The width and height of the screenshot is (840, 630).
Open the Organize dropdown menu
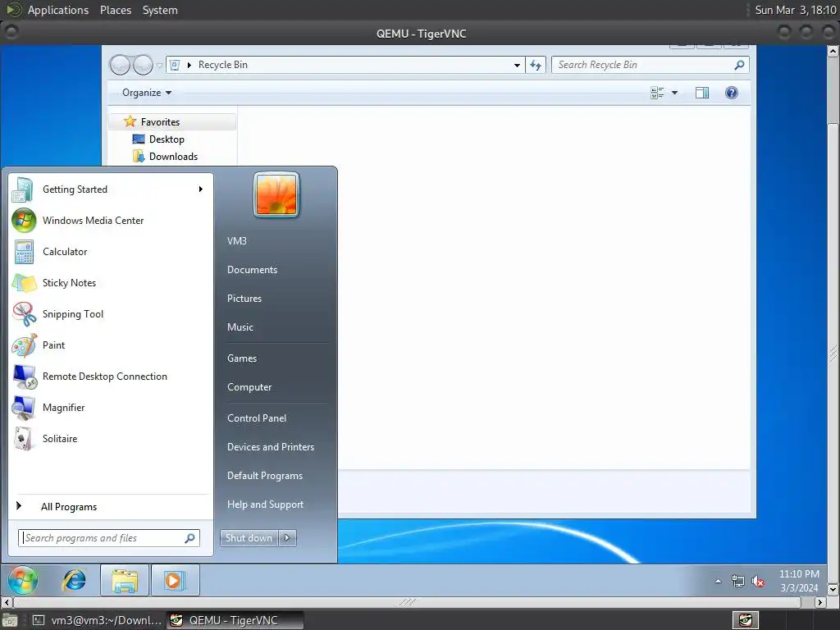146,93
